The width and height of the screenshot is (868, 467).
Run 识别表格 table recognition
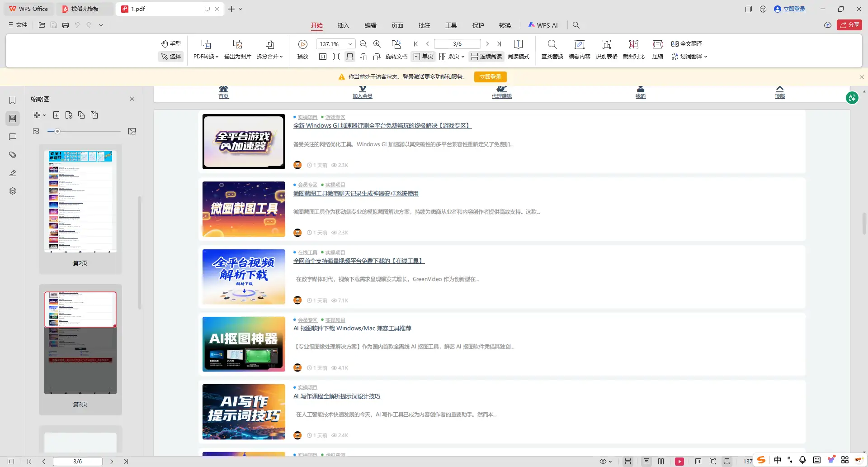606,49
